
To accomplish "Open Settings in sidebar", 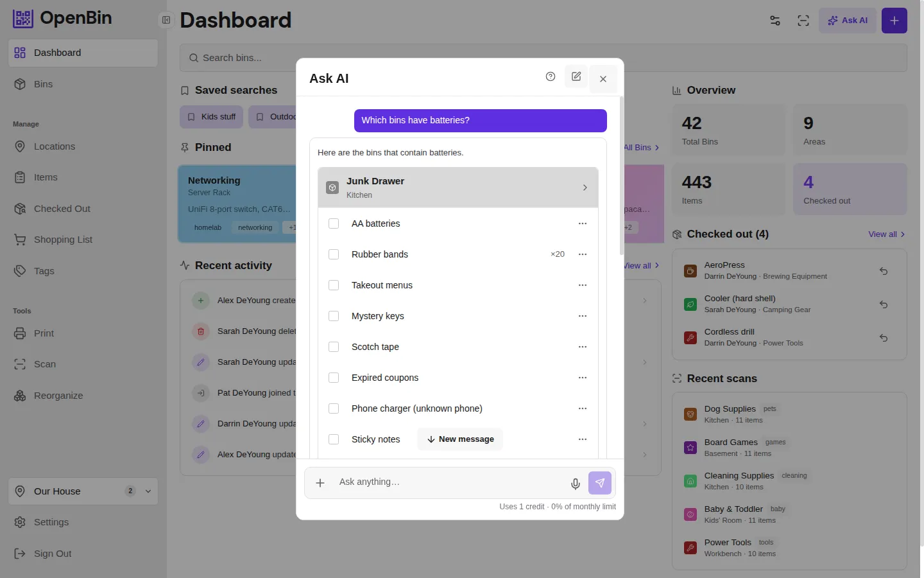I will (x=83, y=522).
